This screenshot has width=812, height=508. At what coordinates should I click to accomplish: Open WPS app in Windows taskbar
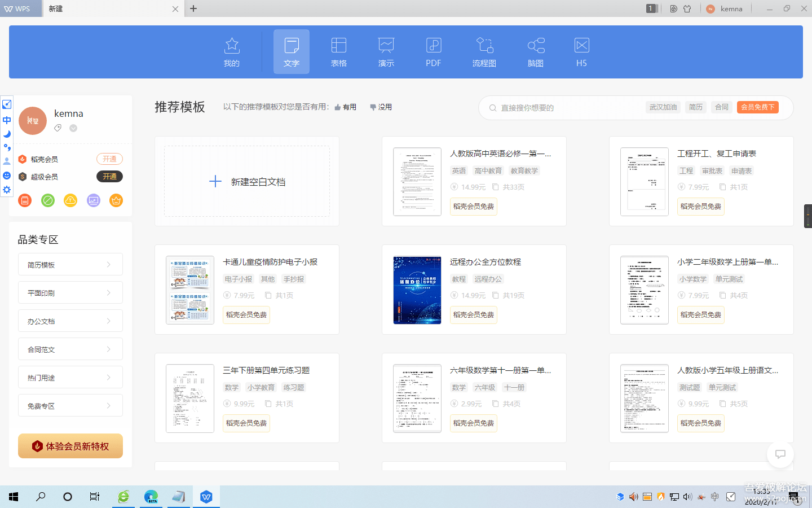[x=206, y=497]
